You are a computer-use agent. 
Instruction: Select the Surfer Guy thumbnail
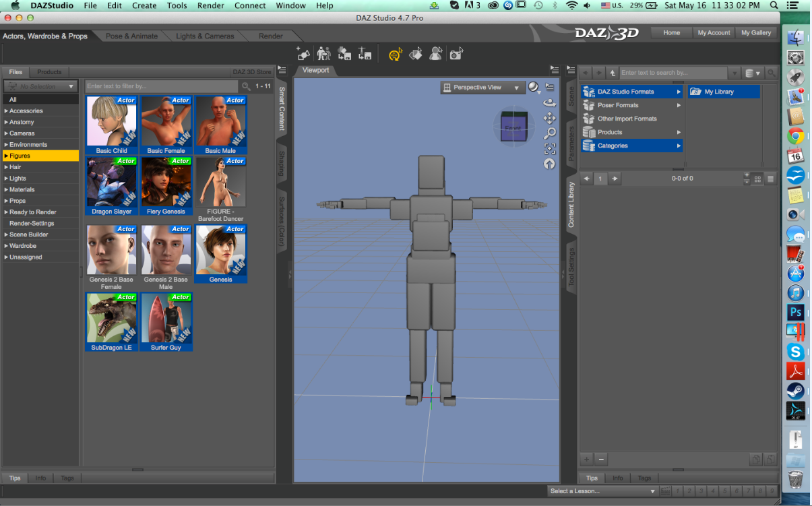[x=166, y=322]
